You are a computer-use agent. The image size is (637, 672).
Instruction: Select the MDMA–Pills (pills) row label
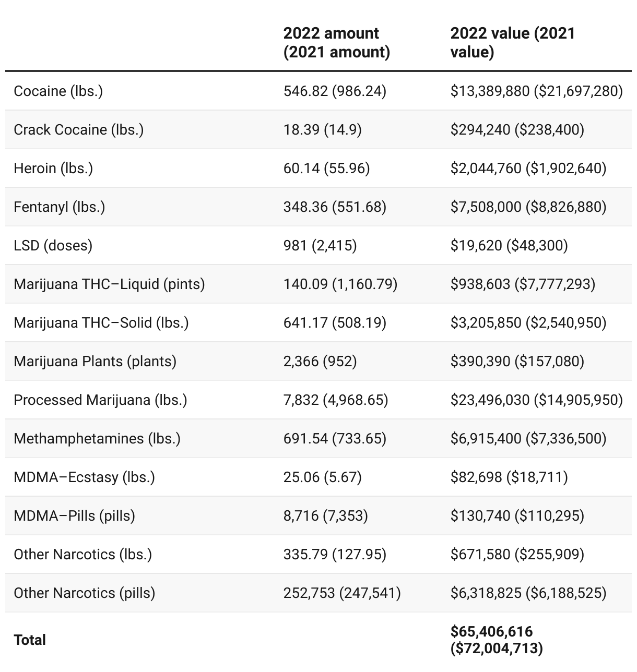coord(75,515)
